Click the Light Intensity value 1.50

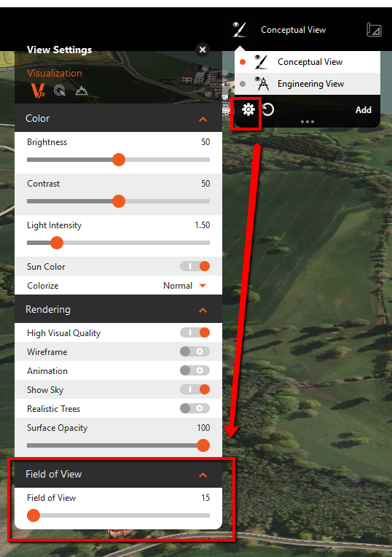pyautogui.click(x=202, y=225)
